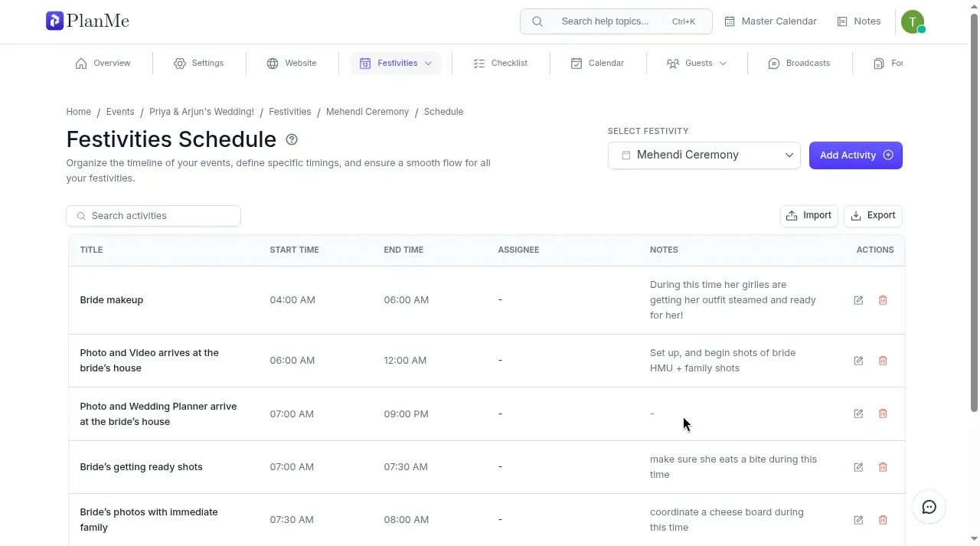
Task: Edit Photo and Video arrives activity
Action: pos(858,361)
